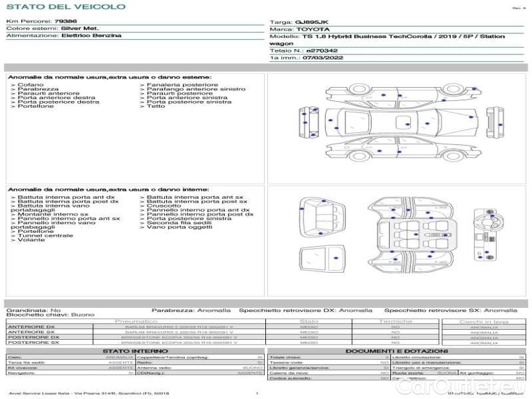
Task: Click the Totale chiavi row
Action: coord(329,357)
